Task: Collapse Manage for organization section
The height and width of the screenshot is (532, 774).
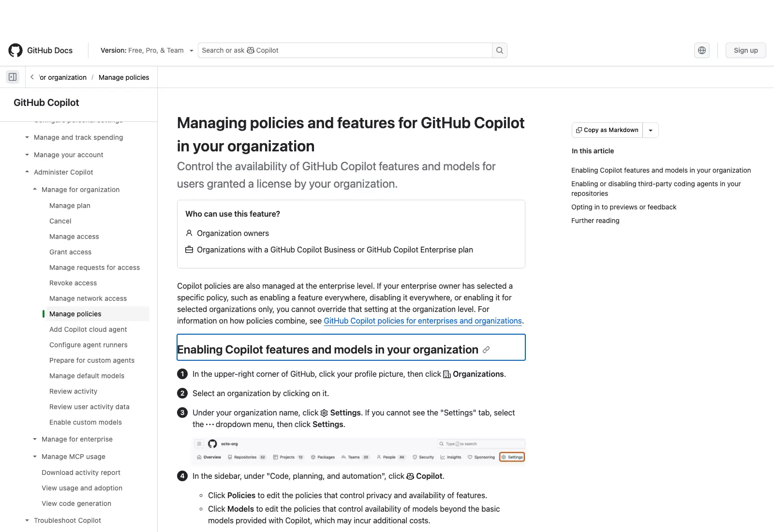Action: tap(80, 190)
